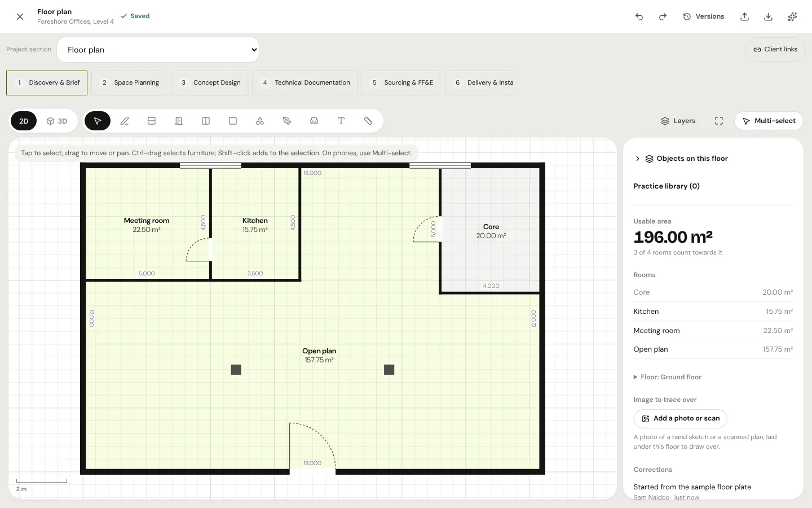Select the pencil draw tool

tap(125, 121)
